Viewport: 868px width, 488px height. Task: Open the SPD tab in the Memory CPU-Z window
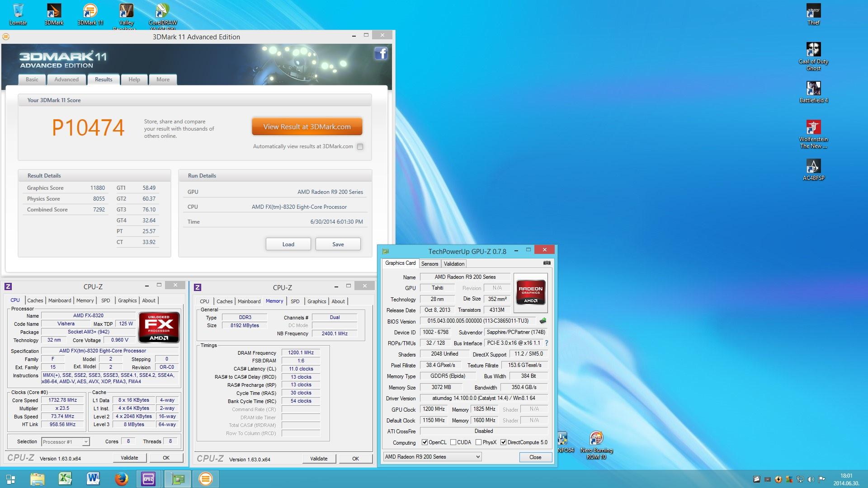click(295, 301)
